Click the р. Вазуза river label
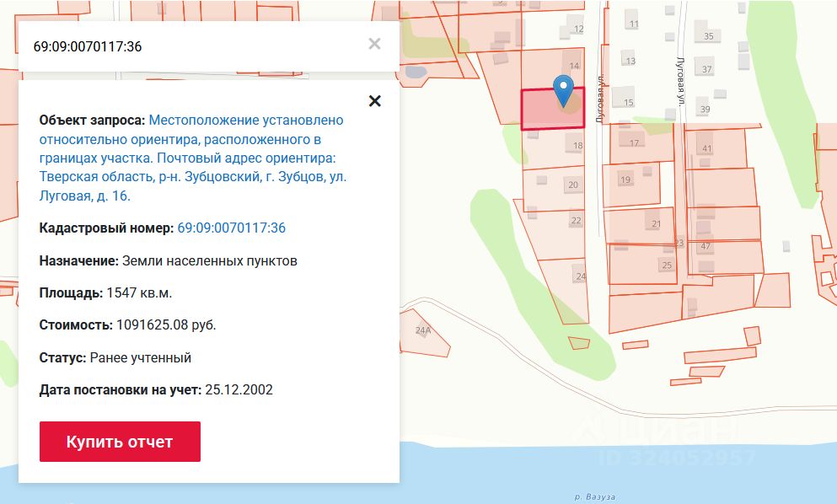Screen dimensions: 837x504 594,497
